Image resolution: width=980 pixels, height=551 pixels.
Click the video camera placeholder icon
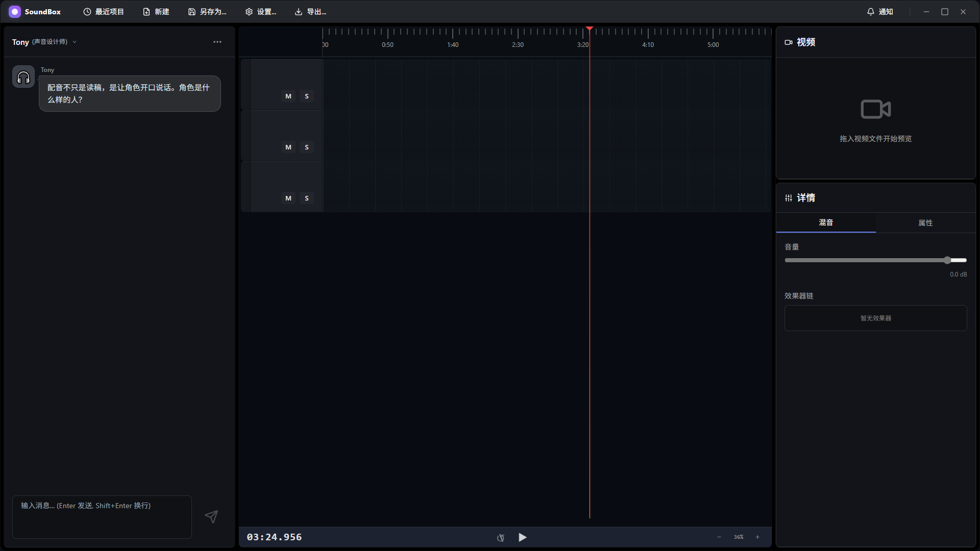875,109
